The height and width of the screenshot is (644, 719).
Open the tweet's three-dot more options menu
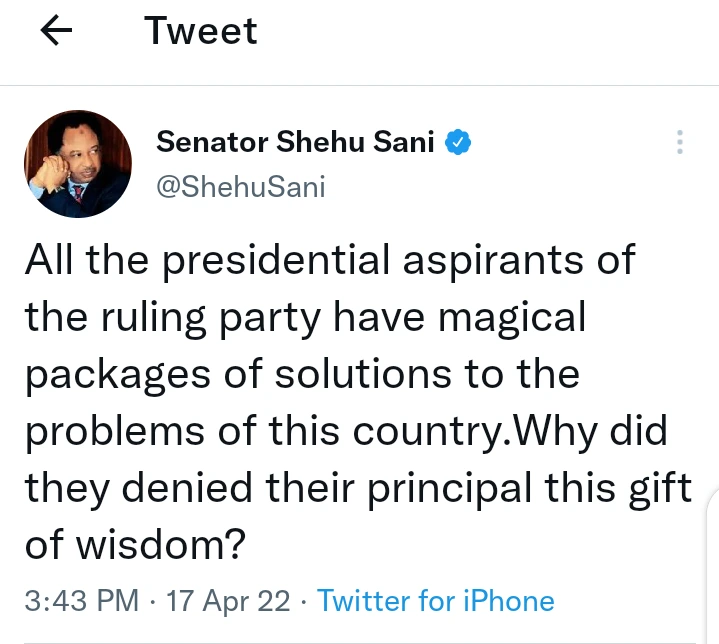(x=680, y=143)
